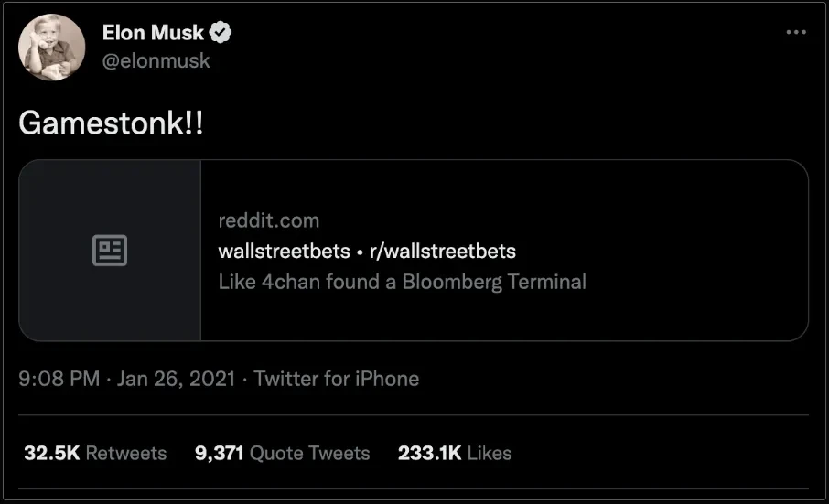Click the 233.1K like number
This screenshot has height=504, width=829.
click(429, 453)
